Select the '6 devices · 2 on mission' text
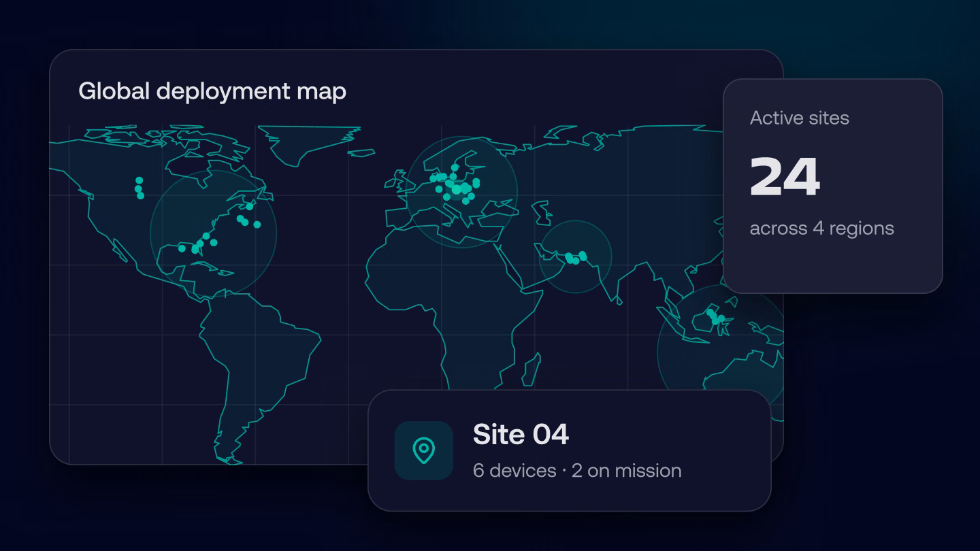The height and width of the screenshot is (551, 980). tap(577, 471)
